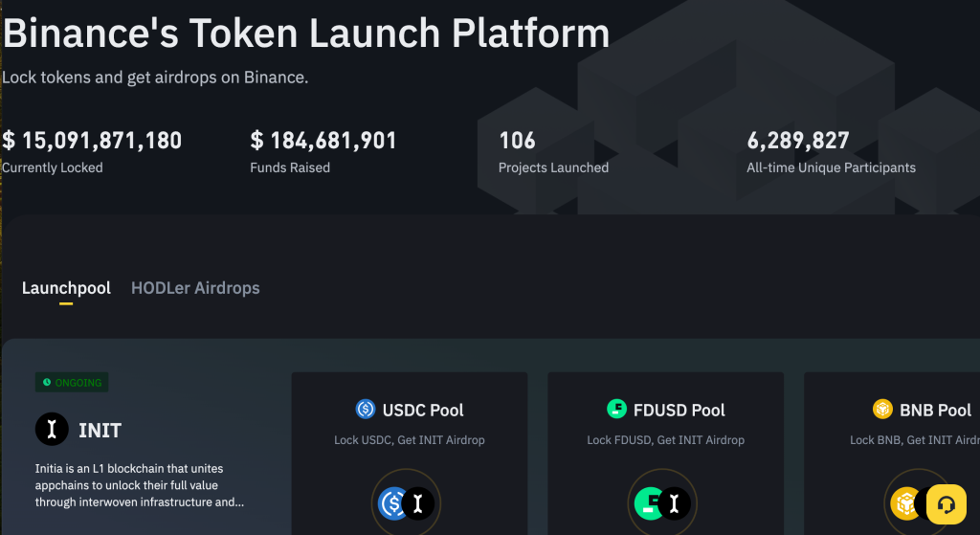980x535 pixels.
Task: Click the Projects Launched count 106
Action: tap(517, 141)
